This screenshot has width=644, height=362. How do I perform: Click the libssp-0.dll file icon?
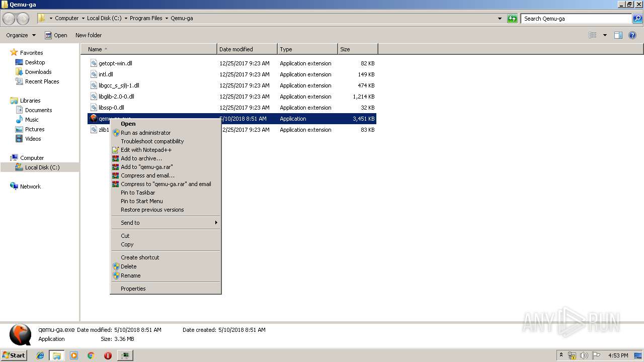click(x=94, y=108)
